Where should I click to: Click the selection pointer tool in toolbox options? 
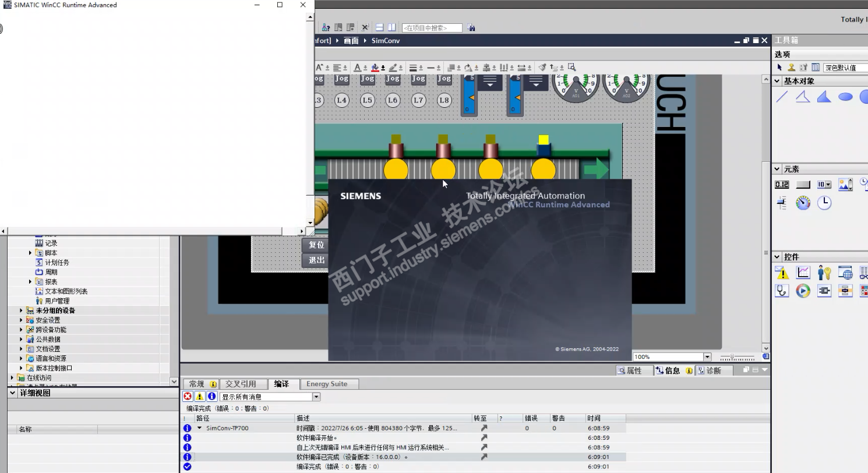780,68
